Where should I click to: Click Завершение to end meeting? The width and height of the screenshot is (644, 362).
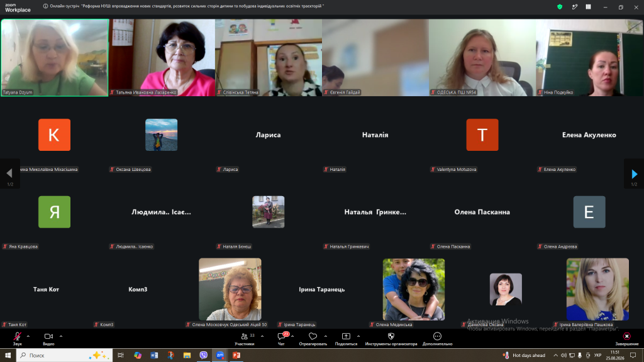627,339
